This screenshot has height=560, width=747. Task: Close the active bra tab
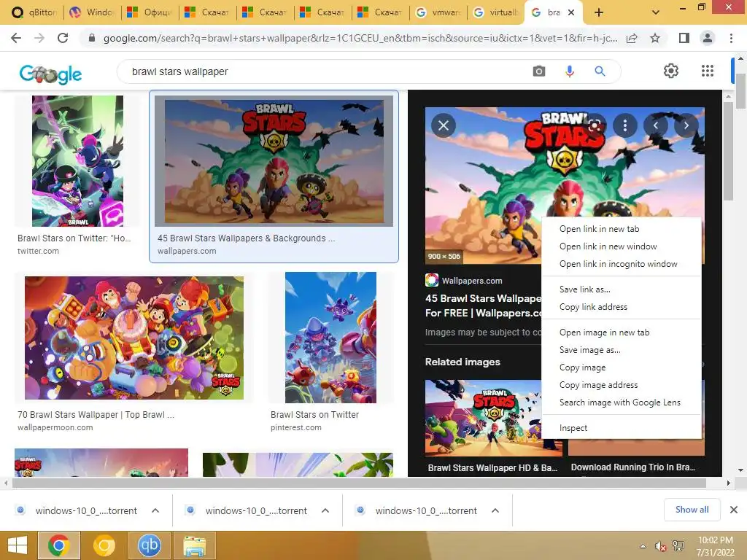click(571, 12)
